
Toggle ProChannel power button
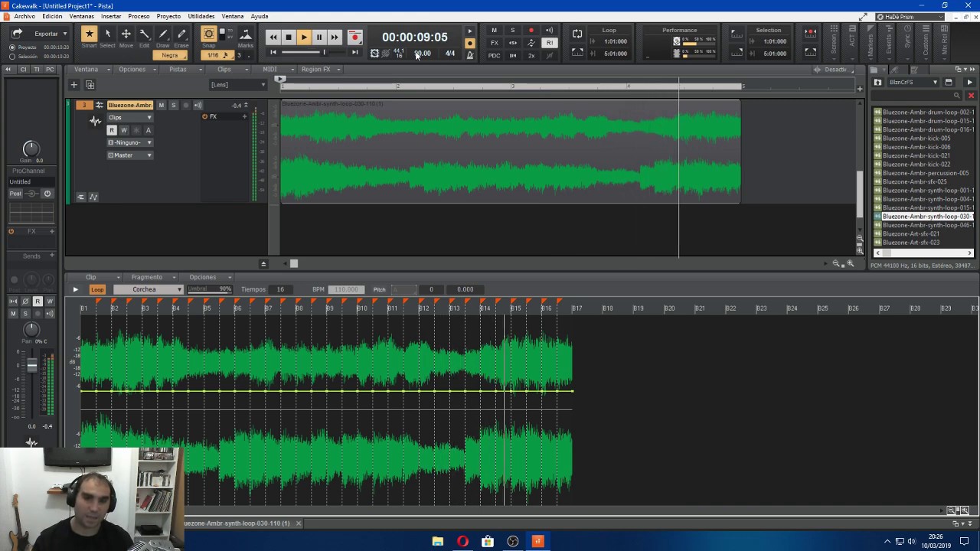point(47,194)
